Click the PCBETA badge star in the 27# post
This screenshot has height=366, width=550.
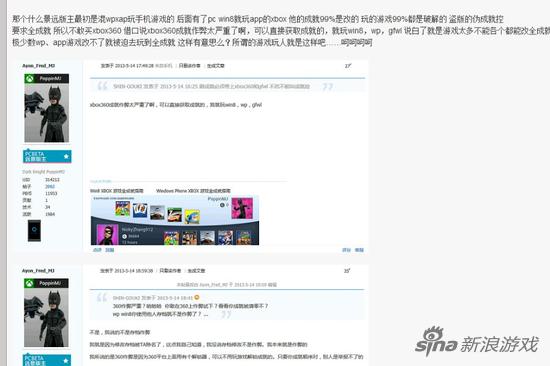[x=66, y=156]
